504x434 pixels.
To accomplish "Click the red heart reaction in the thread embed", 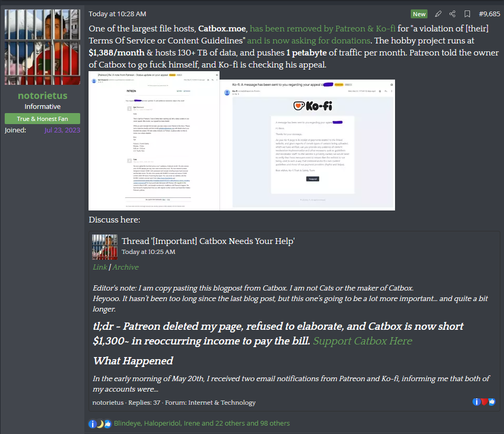I will coord(484,402).
